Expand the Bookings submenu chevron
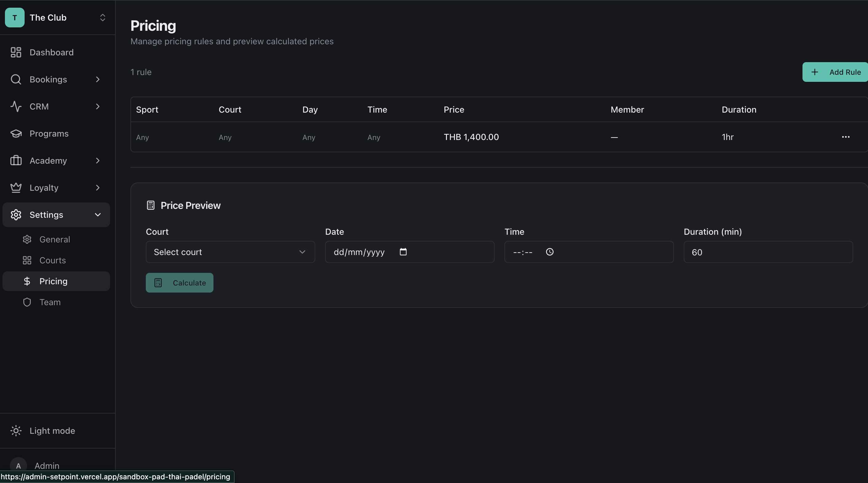 pyautogui.click(x=98, y=79)
